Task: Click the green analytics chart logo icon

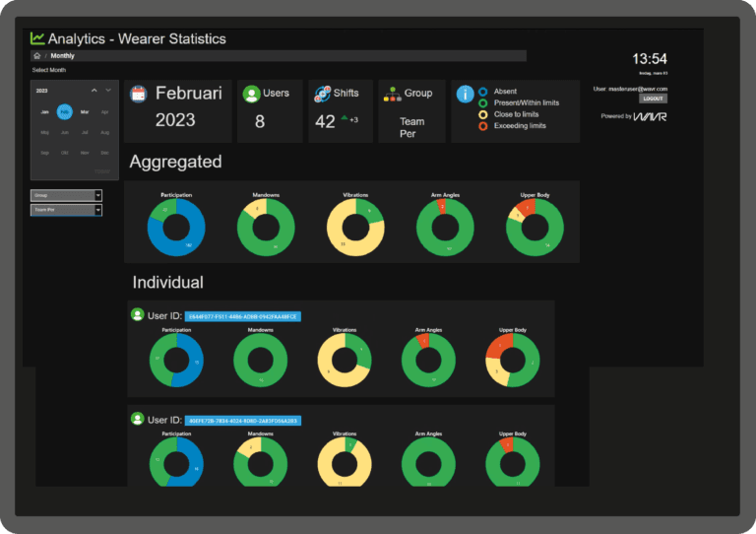Action: [37, 39]
